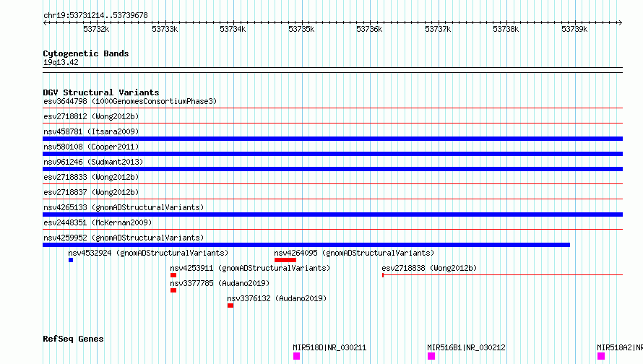Click the magenta MIR518A2 gene glyph
This screenshot has width=643, height=364.
[x=601, y=356]
